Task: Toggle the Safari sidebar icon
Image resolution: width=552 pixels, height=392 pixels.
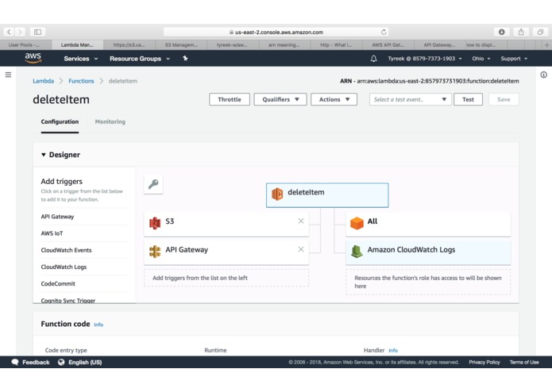Action: pyautogui.click(x=37, y=32)
